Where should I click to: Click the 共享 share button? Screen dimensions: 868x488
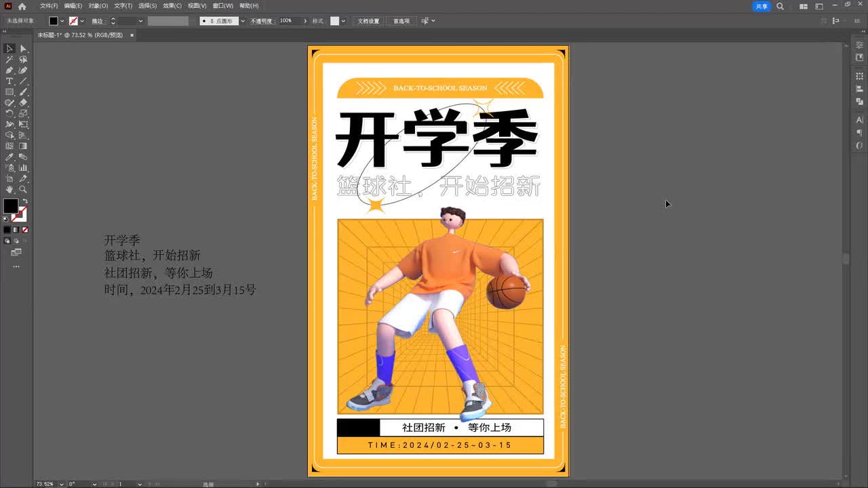pos(762,6)
